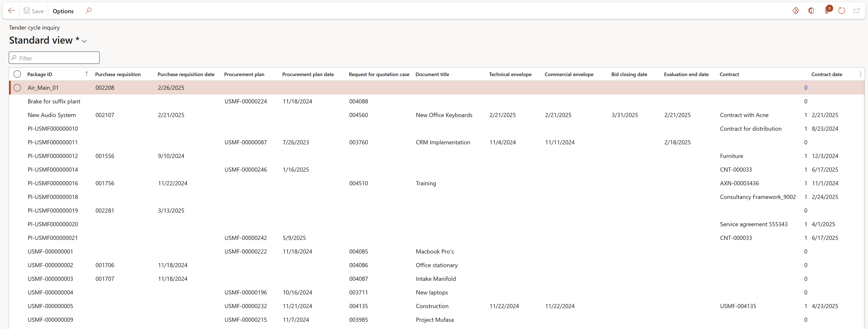The width and height of the screenshot is (868, 329).
Task: Click 'Office stationary' document title
Action: (x=436, y=265)
